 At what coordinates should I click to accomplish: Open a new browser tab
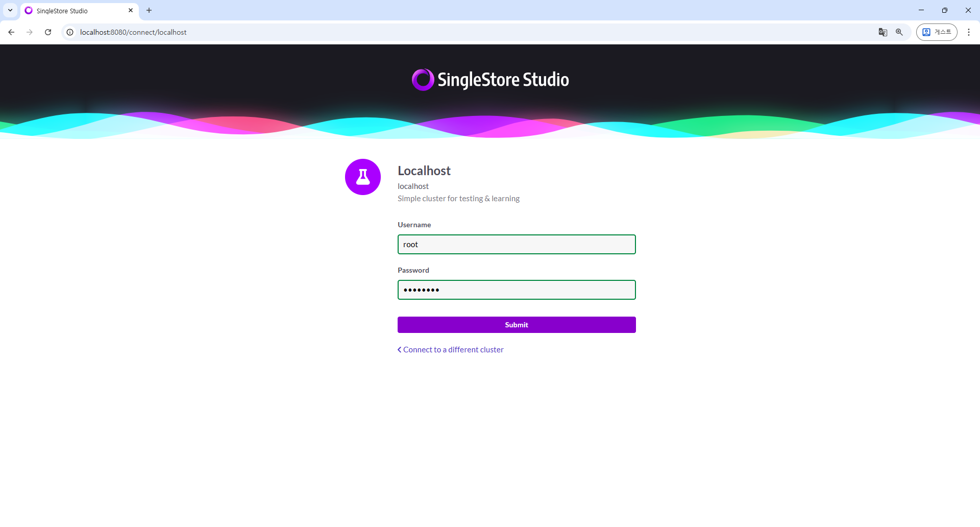click(x=149, y=10)
